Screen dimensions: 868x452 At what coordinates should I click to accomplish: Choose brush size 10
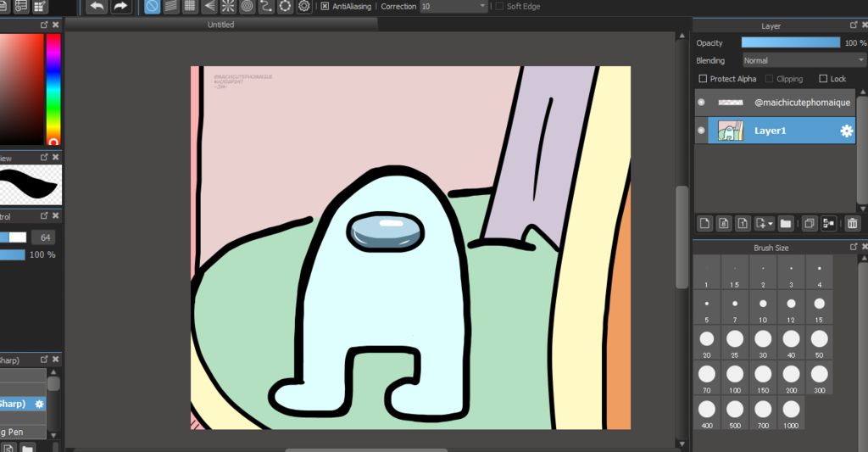(763, 308)
